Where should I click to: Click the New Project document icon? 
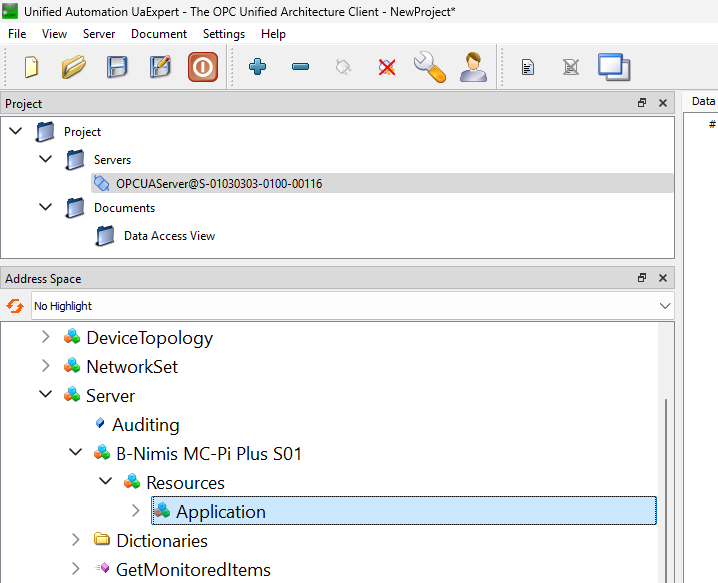point(31,67)
